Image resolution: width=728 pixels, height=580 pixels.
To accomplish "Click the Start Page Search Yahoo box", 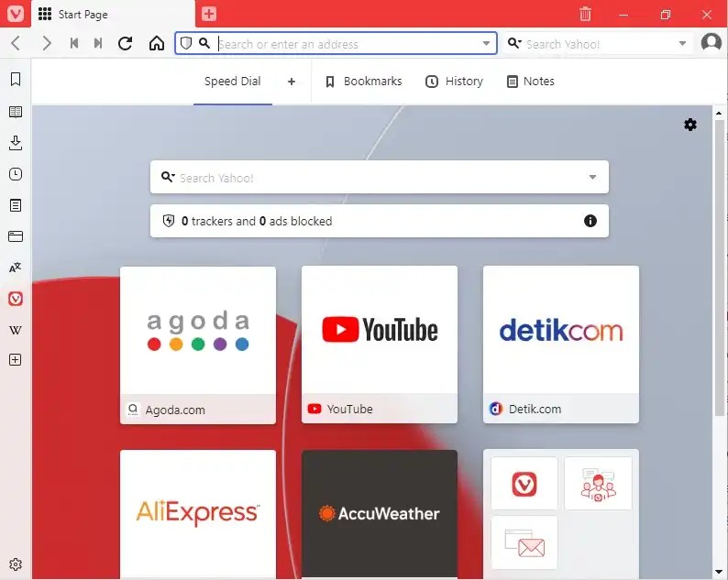I will point(380,177).
